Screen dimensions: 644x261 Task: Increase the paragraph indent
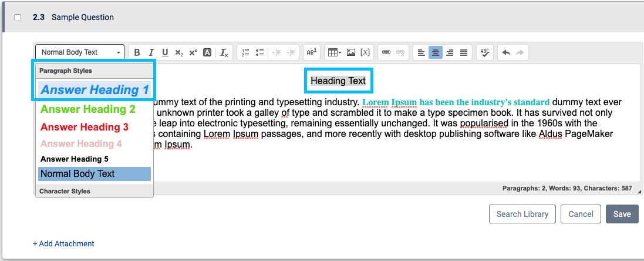click(291, 52)
